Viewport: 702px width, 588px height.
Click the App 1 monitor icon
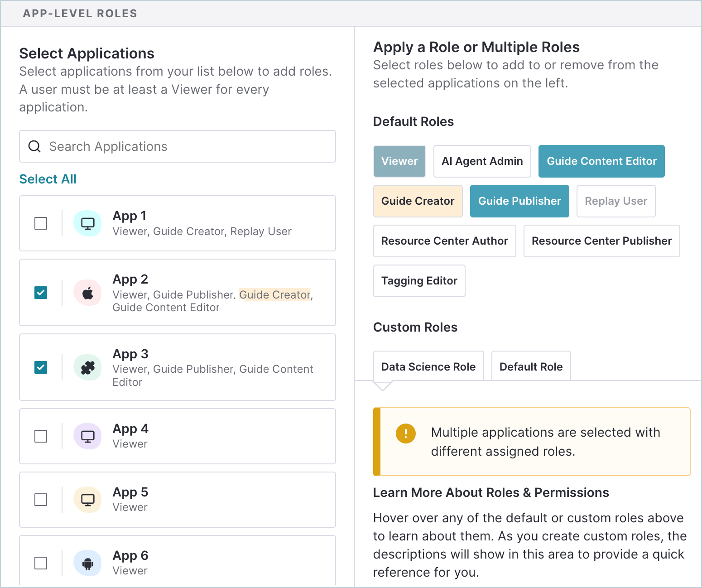[x=87, y=223]
